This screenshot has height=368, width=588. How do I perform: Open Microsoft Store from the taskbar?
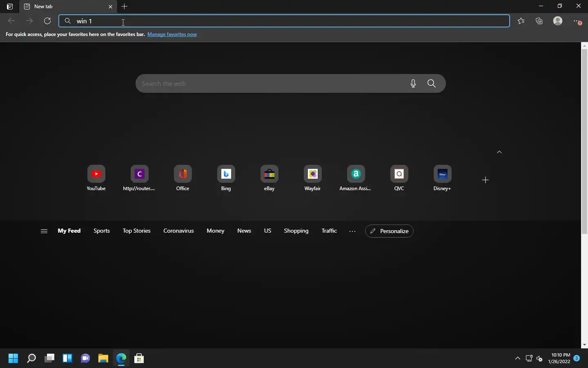(x=139, y=359)
